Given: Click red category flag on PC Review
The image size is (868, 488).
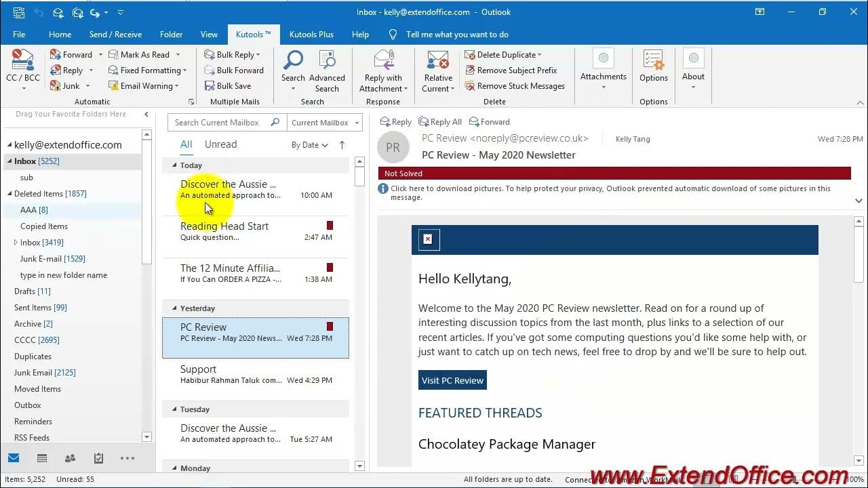Looking at the screenshot, I should click(x=330, y=327).
